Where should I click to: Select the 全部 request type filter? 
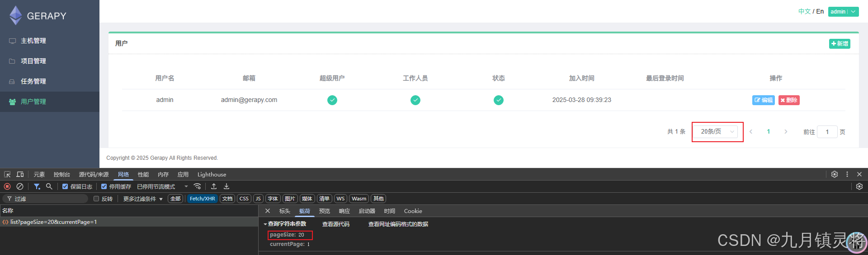click(175, 199)
